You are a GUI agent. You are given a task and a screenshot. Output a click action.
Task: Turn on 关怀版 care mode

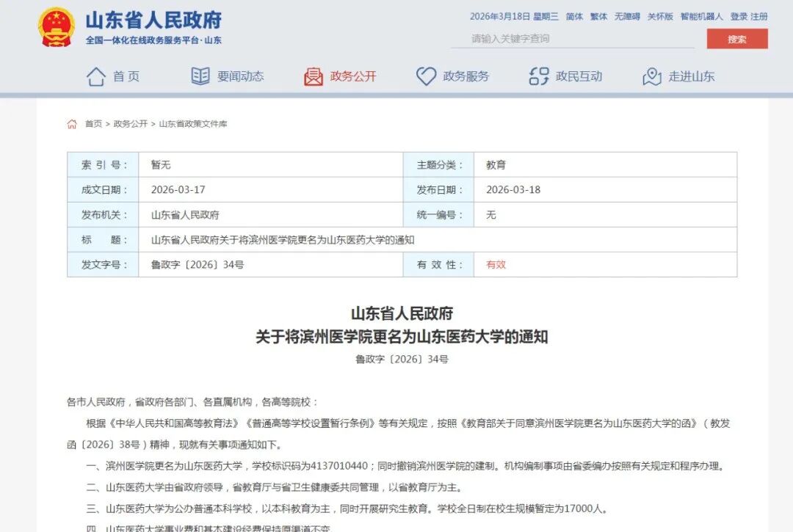click(x=659, y=16)
